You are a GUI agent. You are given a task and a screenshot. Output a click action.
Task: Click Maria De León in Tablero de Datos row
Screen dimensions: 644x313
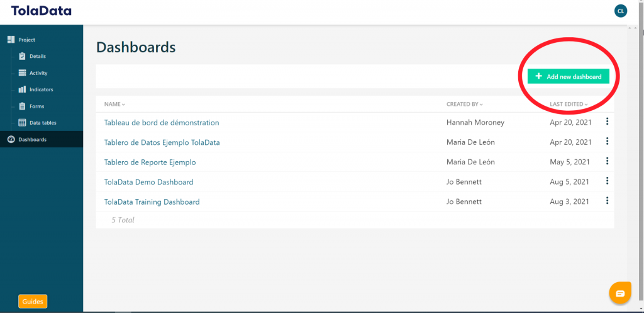470,142
